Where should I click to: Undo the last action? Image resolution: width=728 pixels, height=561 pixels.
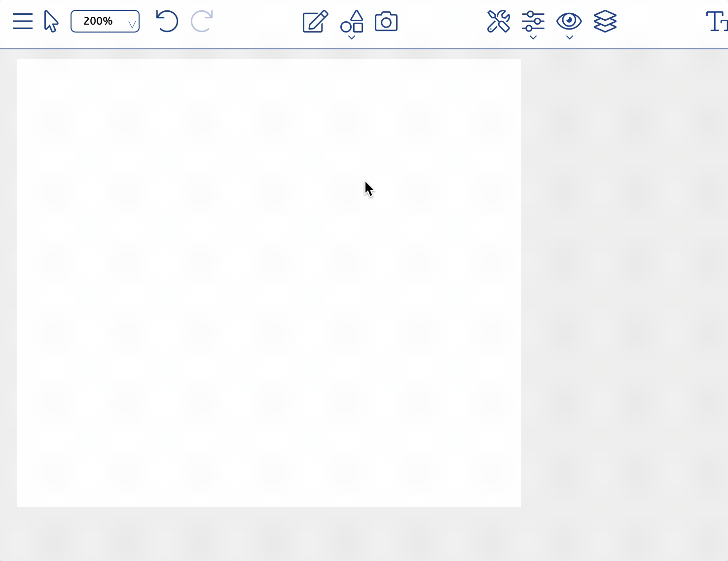click(x=167, y=21)
